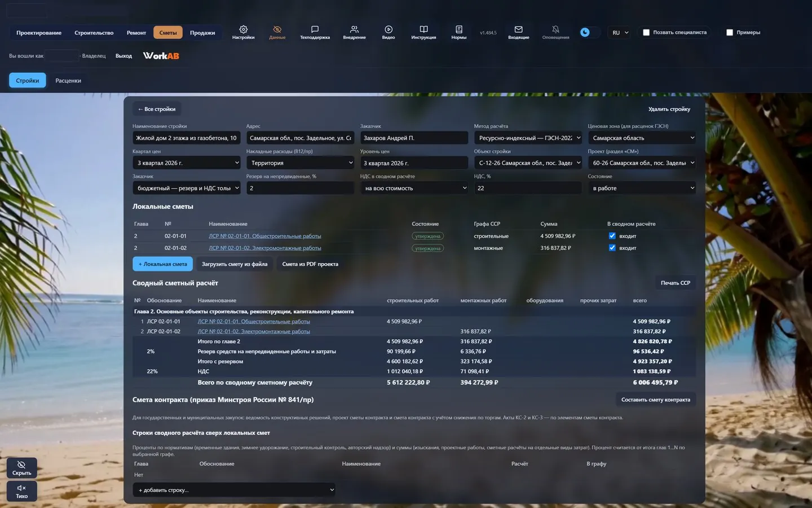The image size is (812, 508).
Task: Open the Видео play icon
Action: 389,29
